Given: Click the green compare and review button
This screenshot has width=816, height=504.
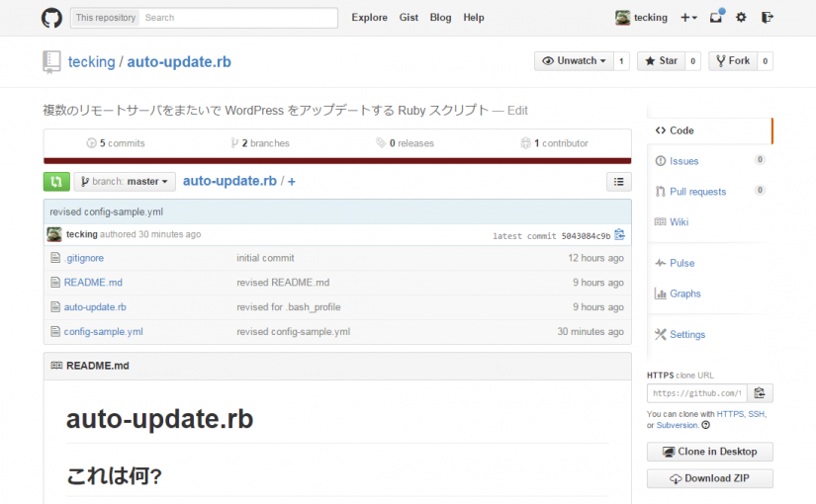Looking at the screenshot, I should tap(56, 182).
